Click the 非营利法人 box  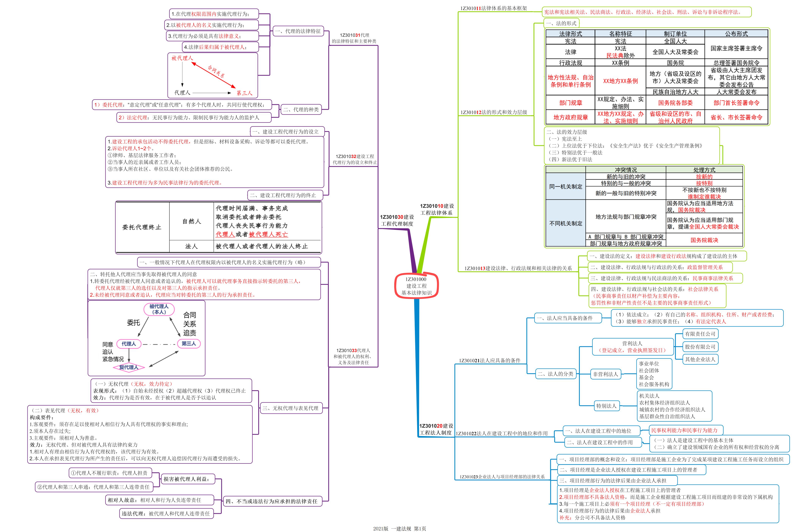606,374
